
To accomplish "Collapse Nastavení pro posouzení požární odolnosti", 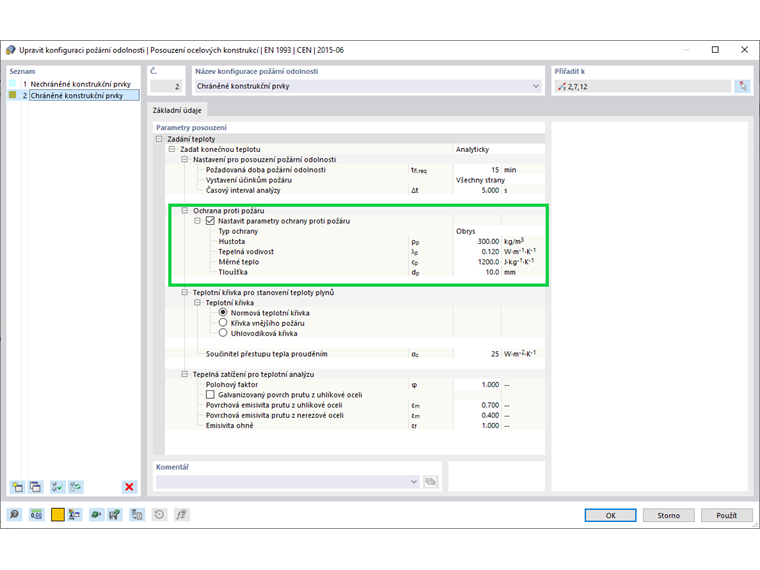I will click(184, 159).
